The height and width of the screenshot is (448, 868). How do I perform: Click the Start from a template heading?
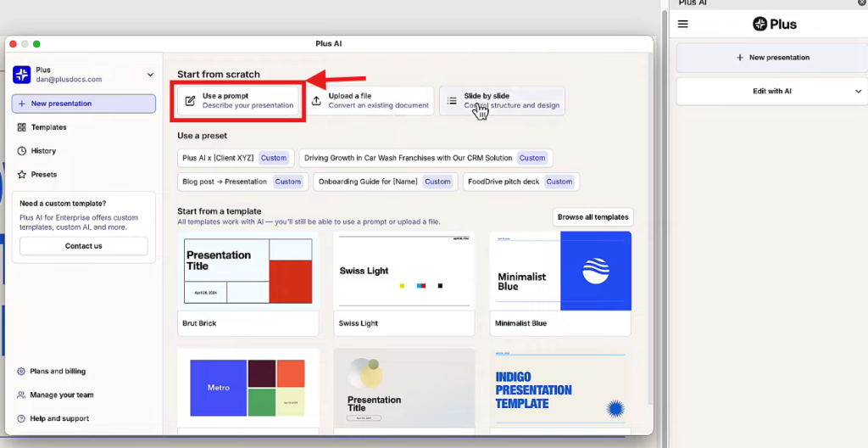pos(220,211)
